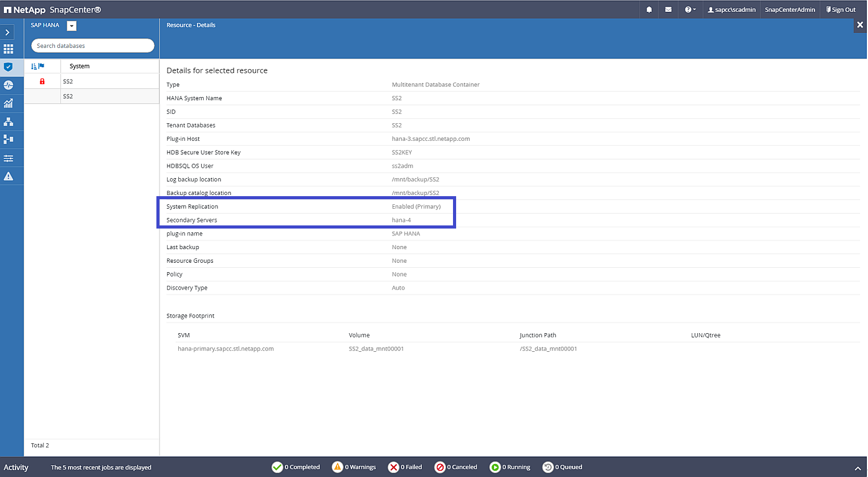This screenshot has height=477, width=868.
Task: Open the Storage Systems icon in sidebar
Action: 8,139
